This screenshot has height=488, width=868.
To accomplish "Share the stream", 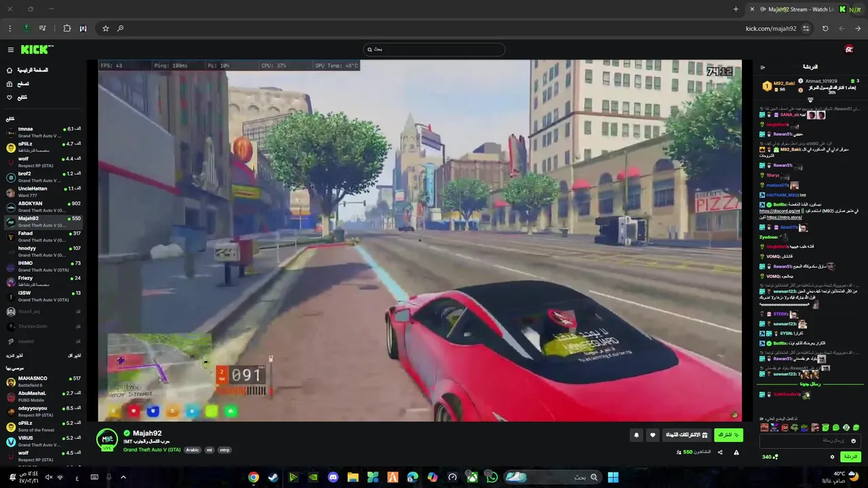I will coord(720,452).
